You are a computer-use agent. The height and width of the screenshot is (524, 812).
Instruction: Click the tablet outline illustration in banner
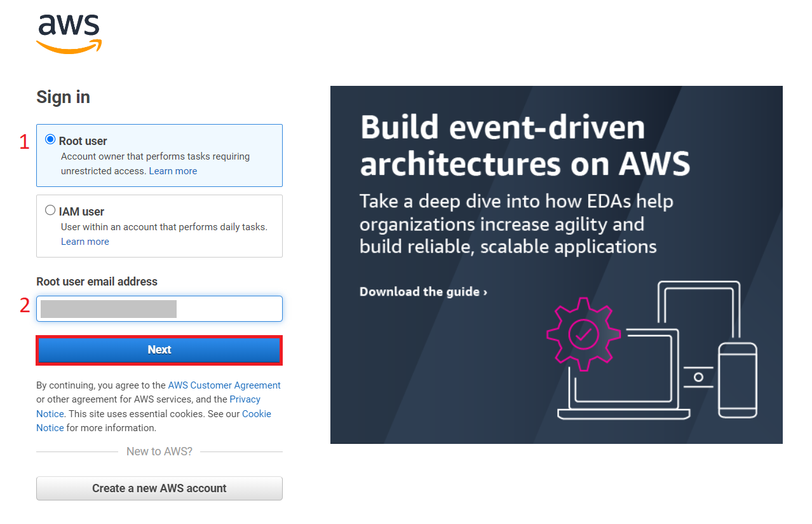699,305
